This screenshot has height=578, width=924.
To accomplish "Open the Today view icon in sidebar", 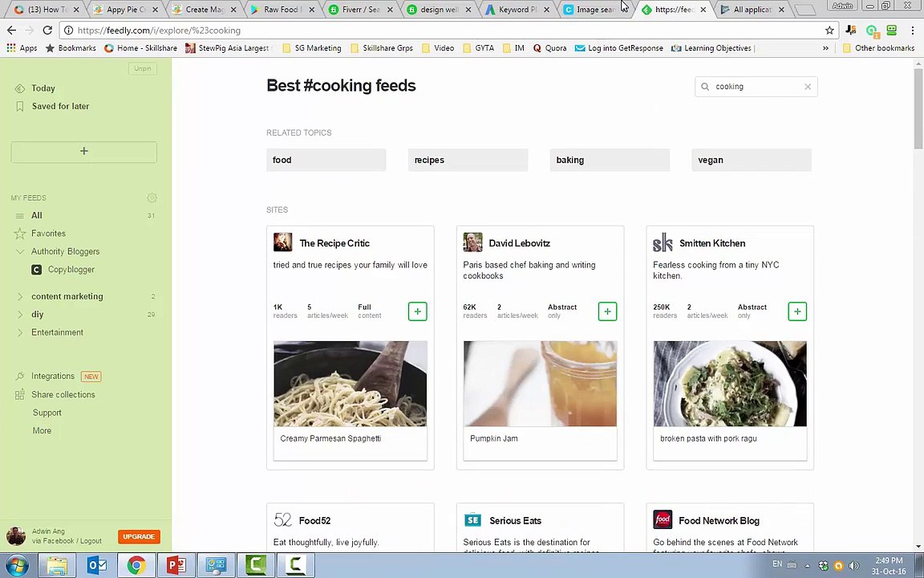I will tap(19, 88).
